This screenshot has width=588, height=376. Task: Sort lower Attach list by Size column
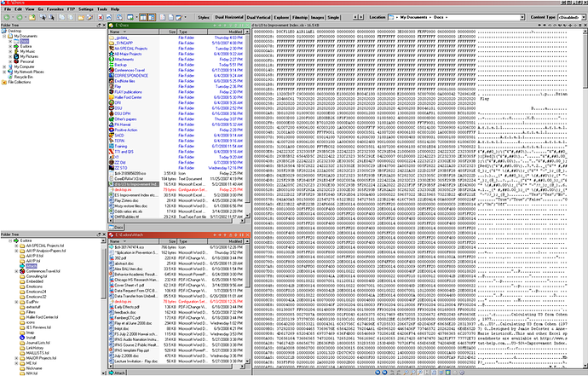tap(168, 241)
